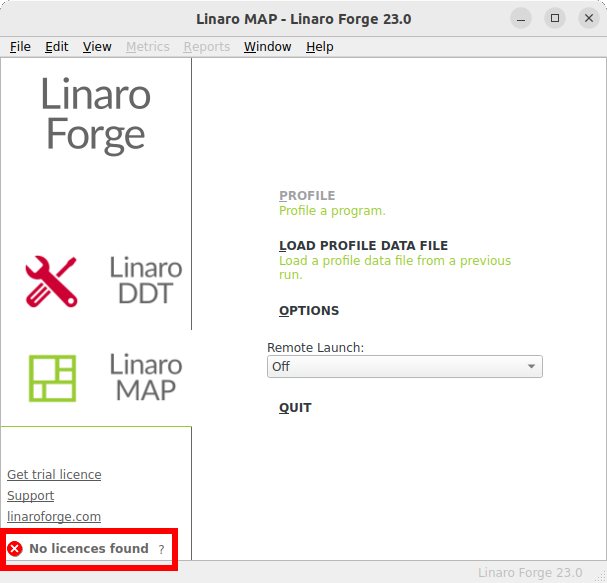607x583 pixels.
Task: Click the greyed-out Reports menu
Action: (207, 47)
